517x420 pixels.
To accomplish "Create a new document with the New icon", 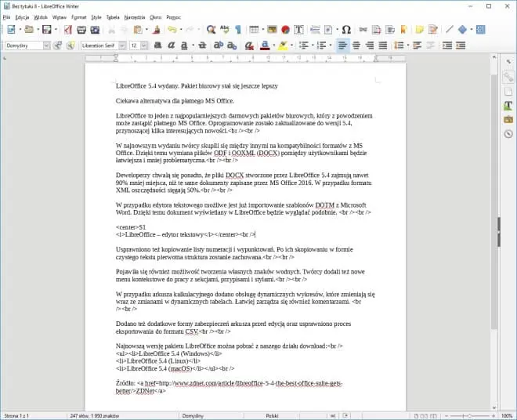I will tap(11, 30).
